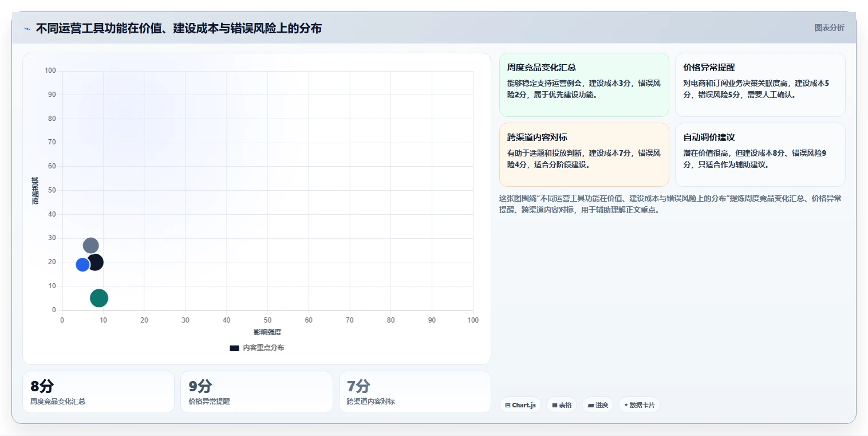Click the 周度竞品变化汇总 label under 8分
This screenshot has height=436, width=868.
(x=58, y=402)
